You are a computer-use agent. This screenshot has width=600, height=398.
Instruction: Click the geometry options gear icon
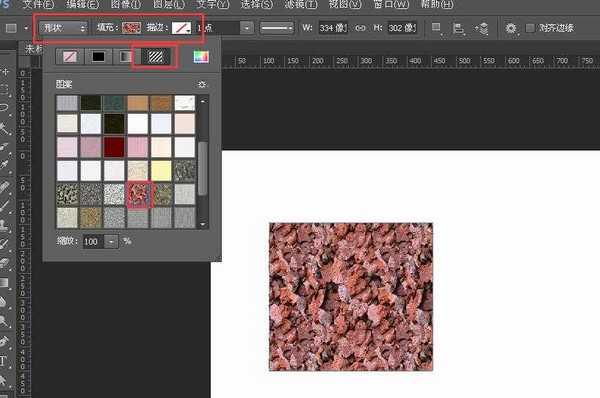coord(511,28)
